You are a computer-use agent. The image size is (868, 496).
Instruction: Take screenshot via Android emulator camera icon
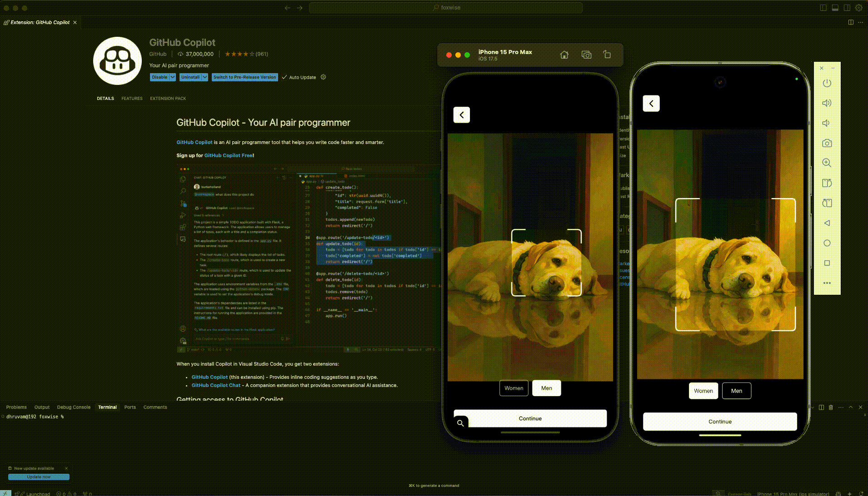[827, 143]
